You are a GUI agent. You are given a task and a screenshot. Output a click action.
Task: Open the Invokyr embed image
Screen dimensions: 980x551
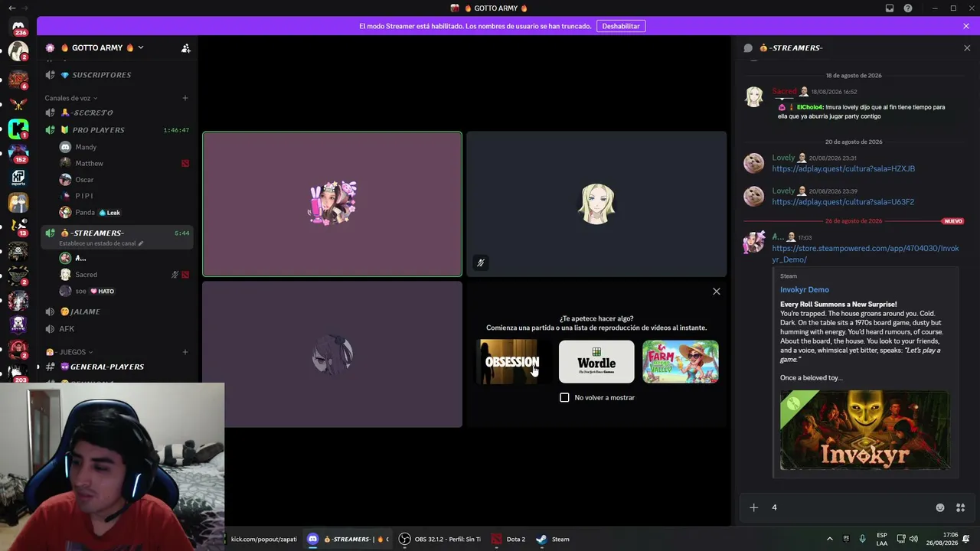click(x=865, y=430)
